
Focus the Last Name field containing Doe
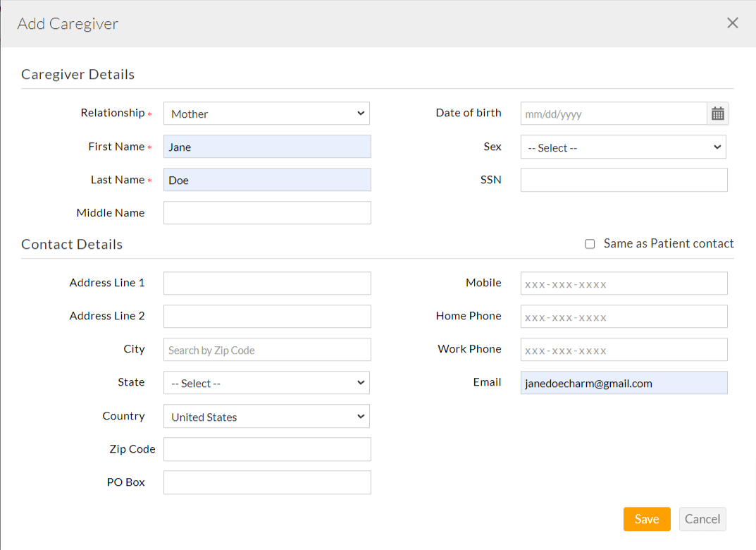267,180
